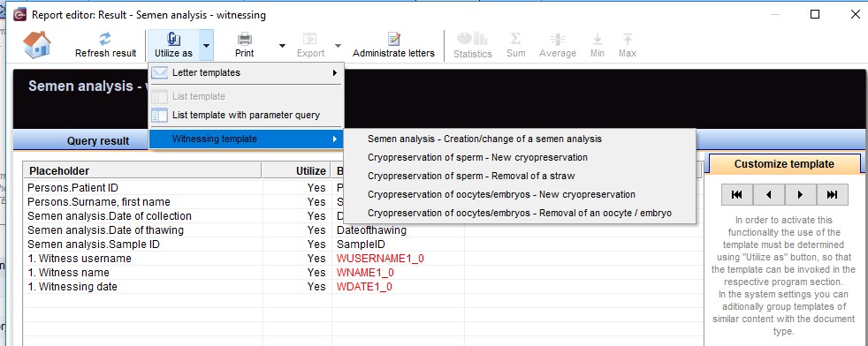Click the SampleID bookmark cell
This screenshot has width=868, height=346.
[398, 244]
